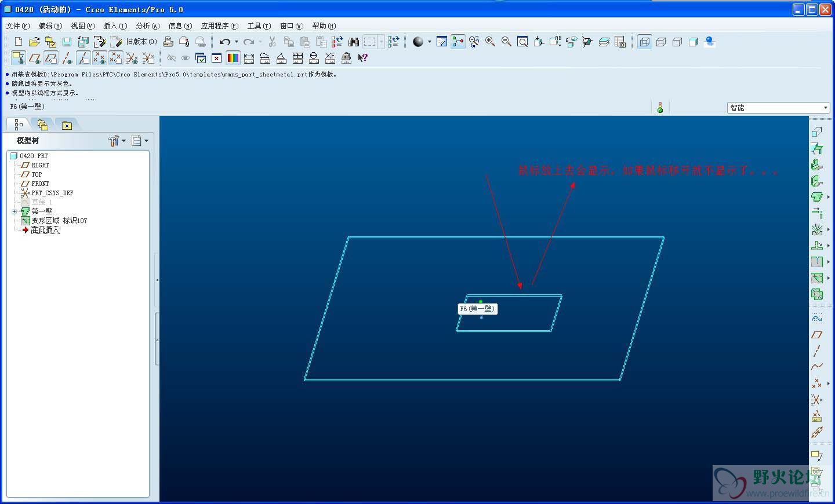Open a file using the folder icon
Image resolution: width=835 pixels, height=504 pixels.
click(34, 42)
